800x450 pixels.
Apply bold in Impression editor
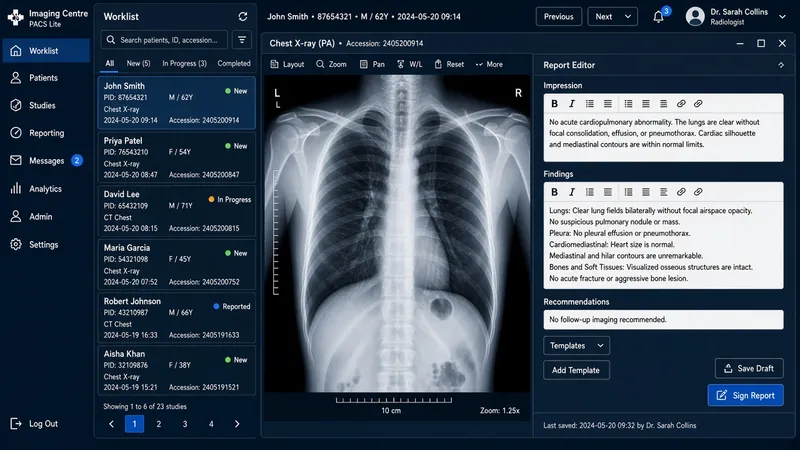[555, 104]
